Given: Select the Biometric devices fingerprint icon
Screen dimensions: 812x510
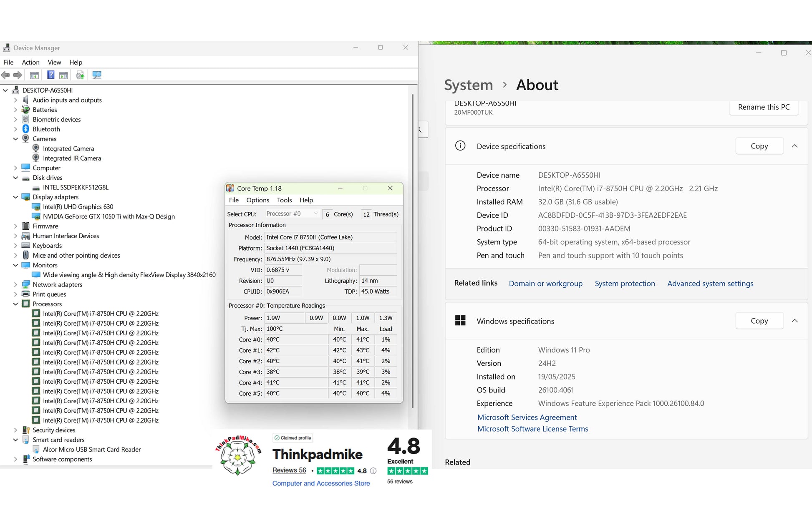Looking at the screenshot, I should coord(26,119).
